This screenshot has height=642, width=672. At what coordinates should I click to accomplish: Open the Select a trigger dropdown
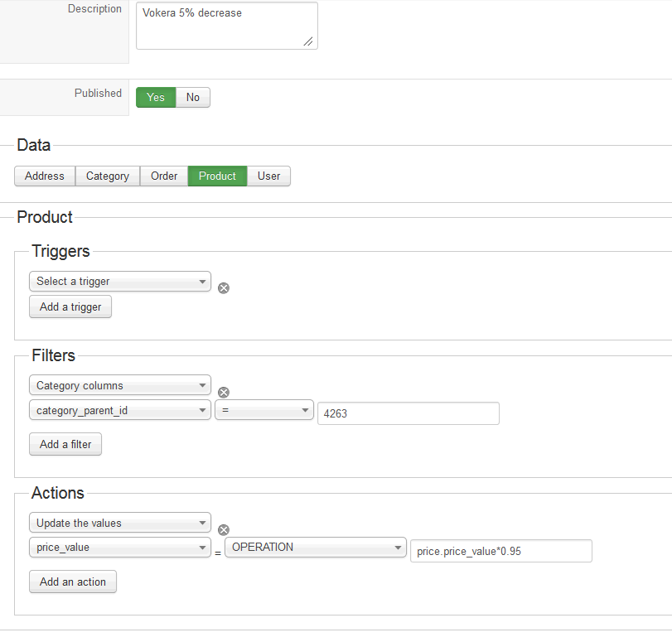[120, 282]
